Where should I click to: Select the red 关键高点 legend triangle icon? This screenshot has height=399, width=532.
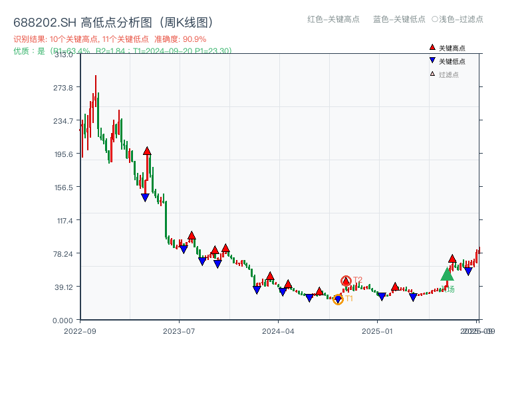[432, 47]
